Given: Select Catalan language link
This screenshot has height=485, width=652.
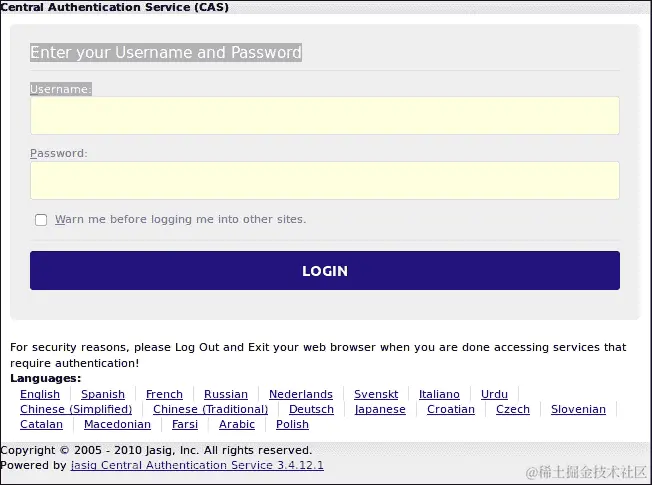Looking at the screenshot, I should [41, 424].
